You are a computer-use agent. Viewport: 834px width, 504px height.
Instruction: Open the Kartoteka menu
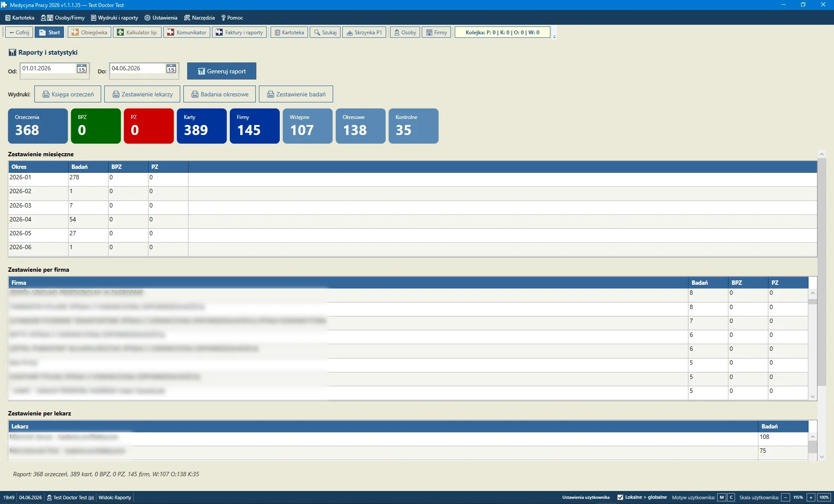pyautogui.click(x=20, y=18)
